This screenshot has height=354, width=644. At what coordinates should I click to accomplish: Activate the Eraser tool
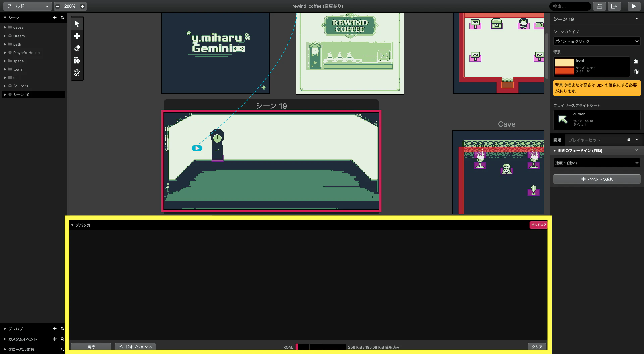coord(77,48)
